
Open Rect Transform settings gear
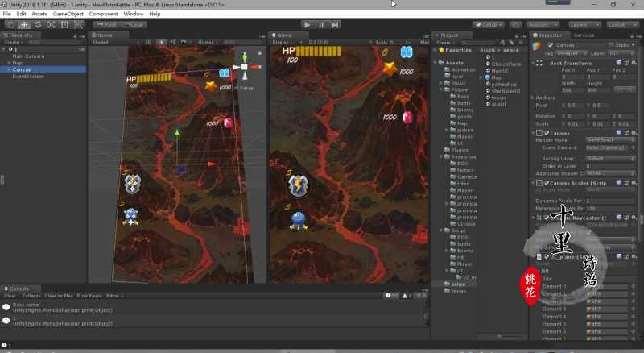[x=634, y=63]
